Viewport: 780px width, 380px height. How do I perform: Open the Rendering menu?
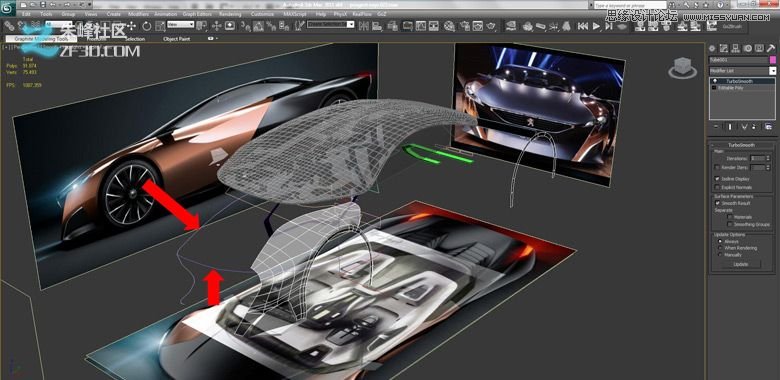click(x=230, y=14)
